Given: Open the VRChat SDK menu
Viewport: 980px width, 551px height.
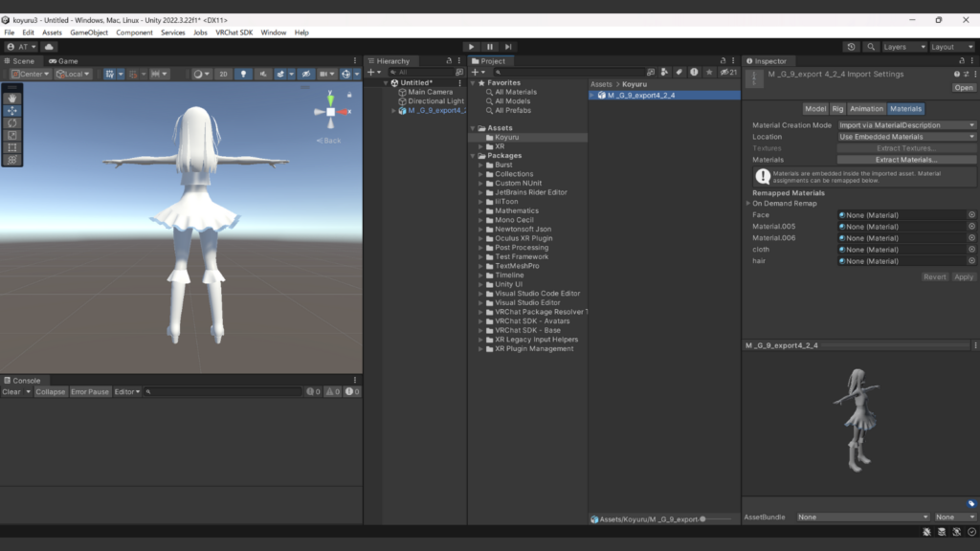Looking at the screenshot, I should tap(234, 33).
